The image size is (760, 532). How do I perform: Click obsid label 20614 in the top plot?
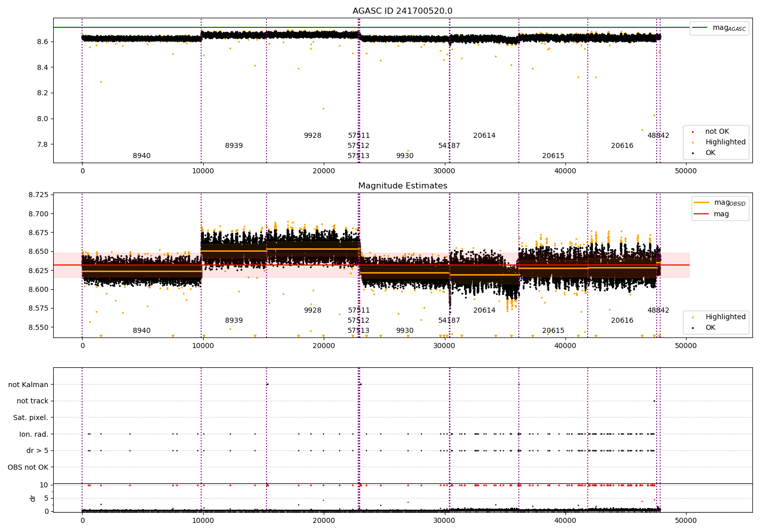(x=484, y=136)
